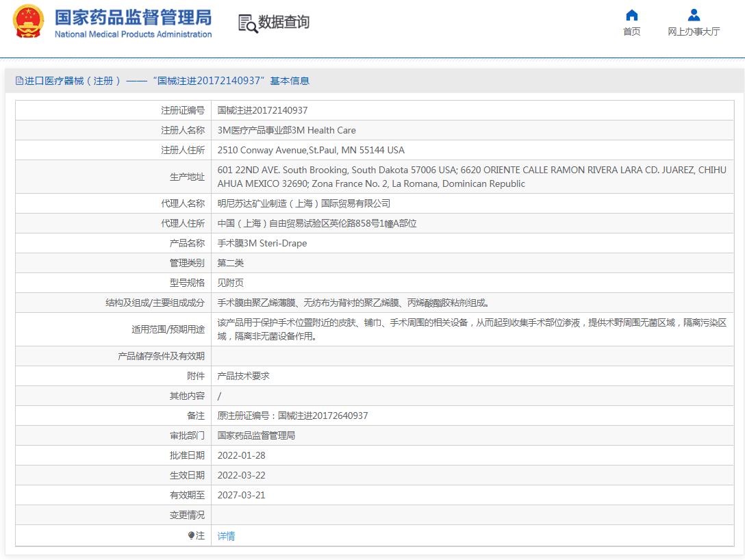The width and height of the screenshot is (745, 560).
Task: Click address 2510 Conway Avenue value
Action: click(x=311, y=150)
